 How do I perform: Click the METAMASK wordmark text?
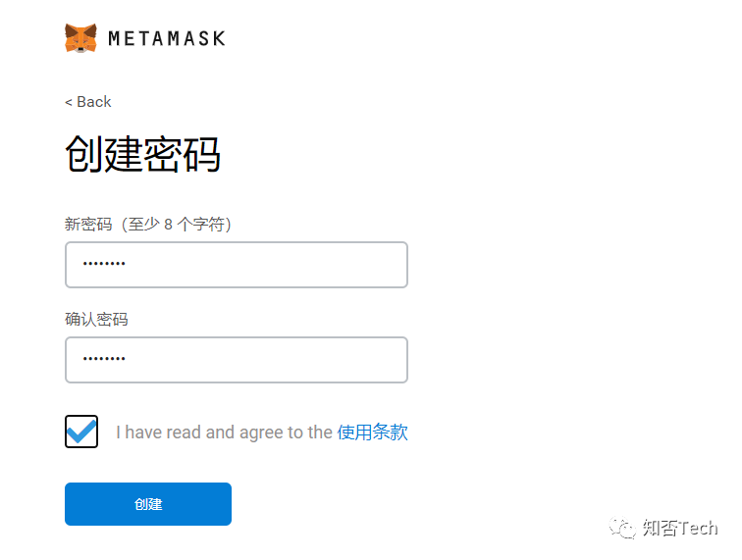pyautogui.click(x=166, y=38)
